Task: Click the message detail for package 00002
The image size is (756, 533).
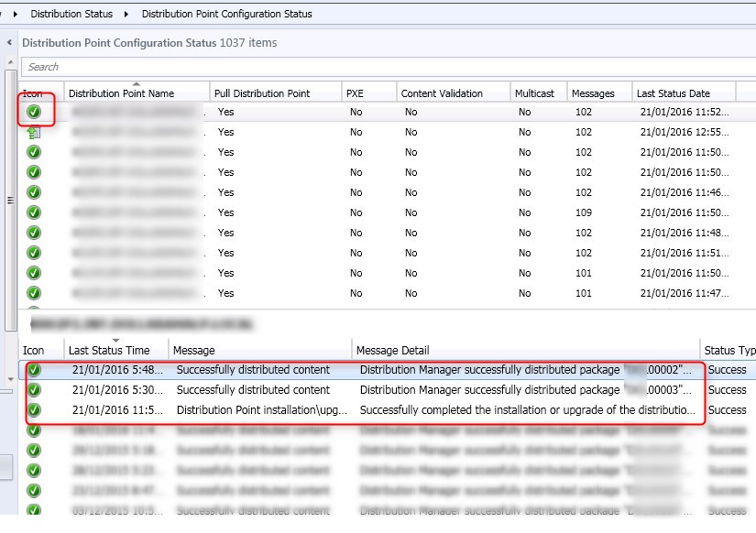Action: point(526,370)
